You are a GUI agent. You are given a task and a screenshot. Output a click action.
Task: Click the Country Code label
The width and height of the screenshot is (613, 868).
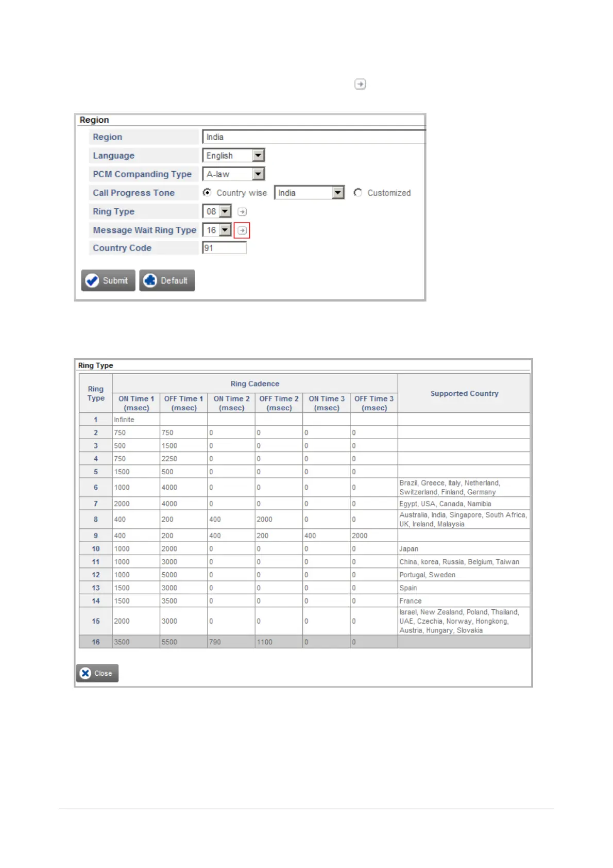click(x=122, y=248)
